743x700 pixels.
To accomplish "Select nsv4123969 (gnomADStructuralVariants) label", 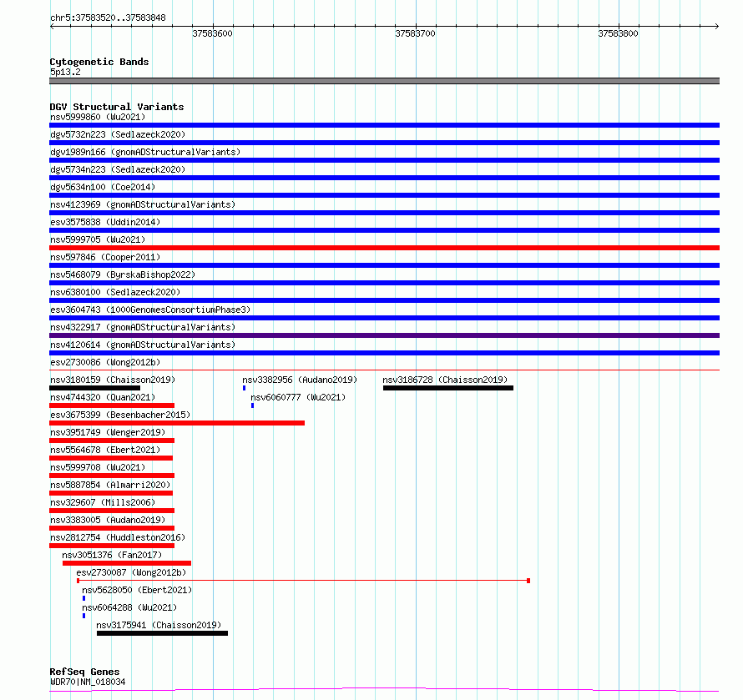I will coord(143,204).
